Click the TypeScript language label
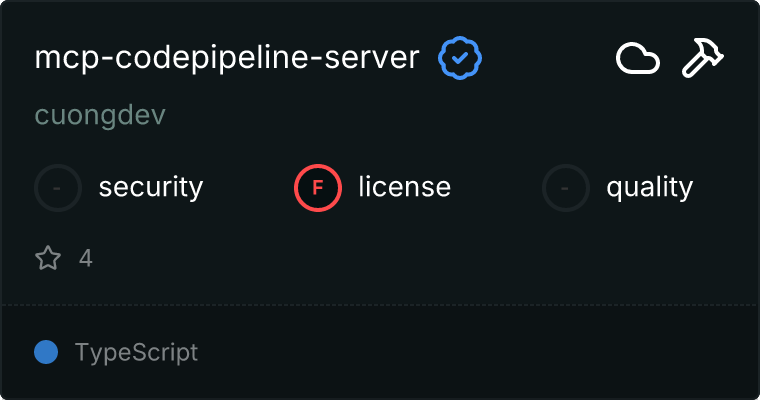 pos(136,352)
